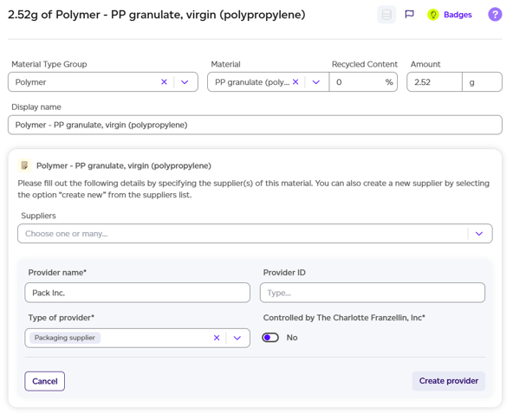Open the Type of provider dropdown arrow
The height and width of the screenshot is (420, 513).
[237, 338]
